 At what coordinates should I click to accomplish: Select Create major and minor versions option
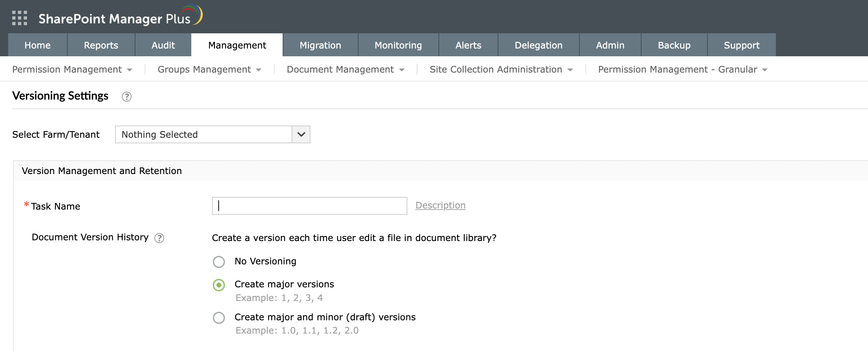tap(219, 318)
